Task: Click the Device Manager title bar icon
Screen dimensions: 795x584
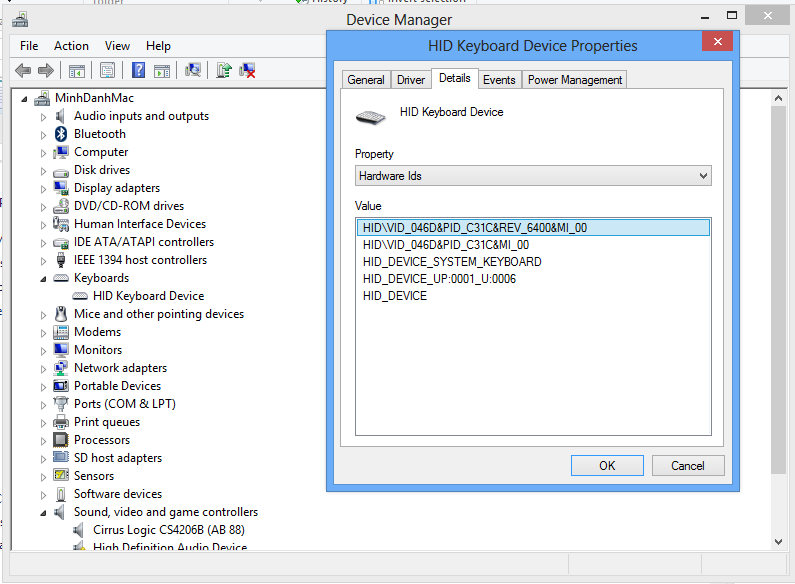Action: 20,20
